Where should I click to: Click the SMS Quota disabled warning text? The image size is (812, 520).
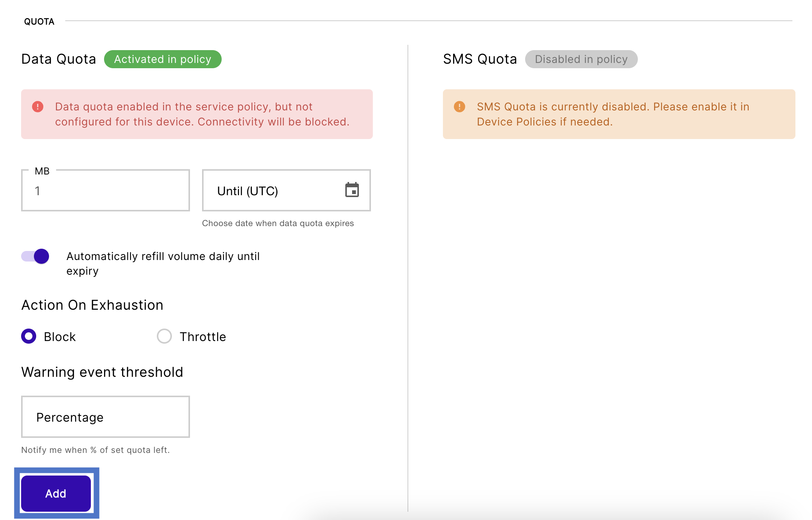tap(613, 114)
